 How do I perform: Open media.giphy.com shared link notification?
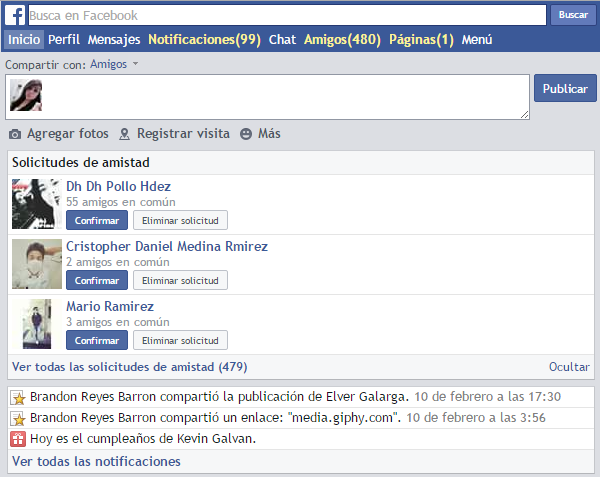click(300, 418)
